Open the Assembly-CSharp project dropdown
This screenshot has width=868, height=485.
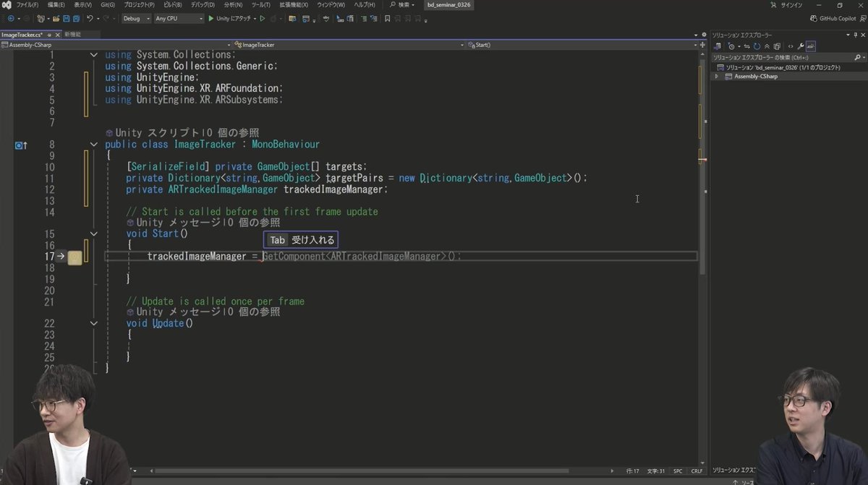pos(116,45)
